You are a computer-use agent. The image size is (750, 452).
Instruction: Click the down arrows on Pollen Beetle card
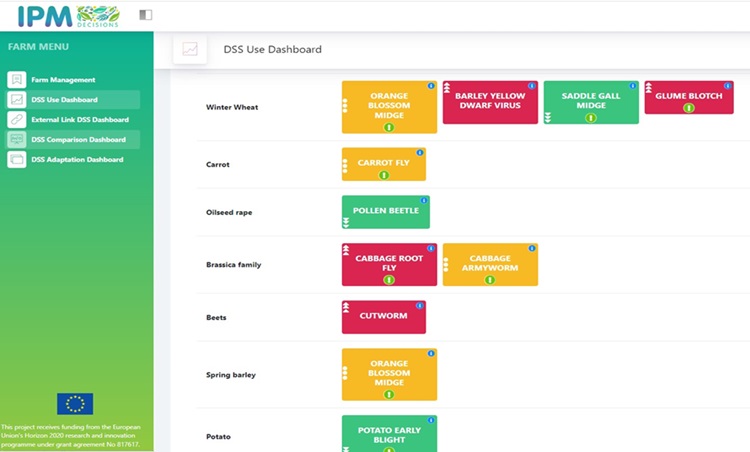click(x=346, y=223)
